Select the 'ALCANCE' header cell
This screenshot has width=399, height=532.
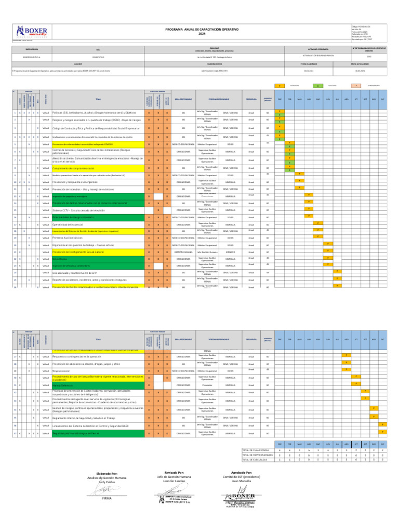(78, 64)
